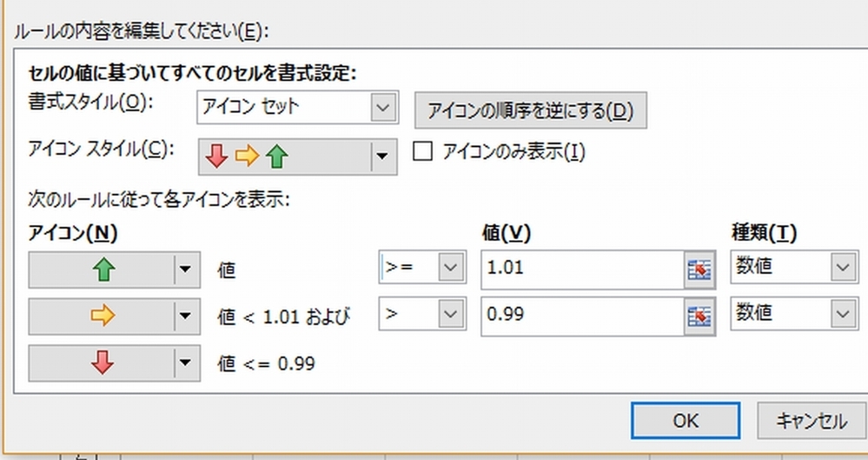Click the yellow right arrow icon button
This screenshot has height=460, width=868.
(102, 316)
